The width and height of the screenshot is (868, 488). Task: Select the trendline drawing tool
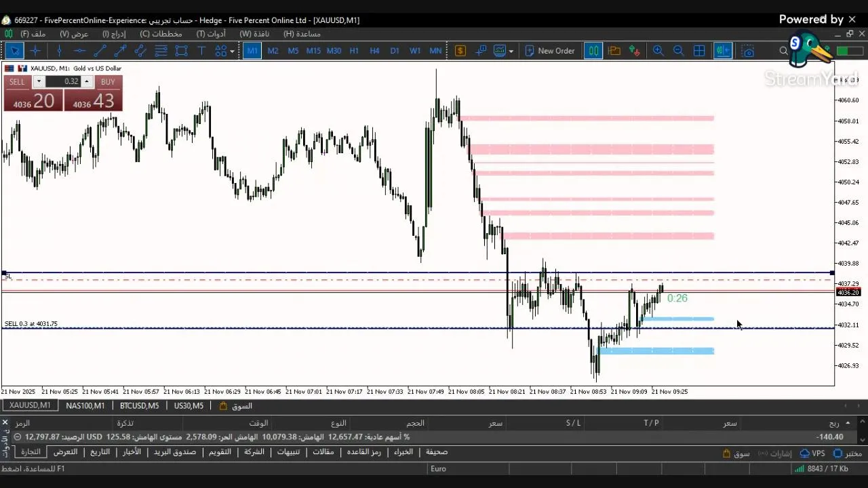[x=100, y=51]
